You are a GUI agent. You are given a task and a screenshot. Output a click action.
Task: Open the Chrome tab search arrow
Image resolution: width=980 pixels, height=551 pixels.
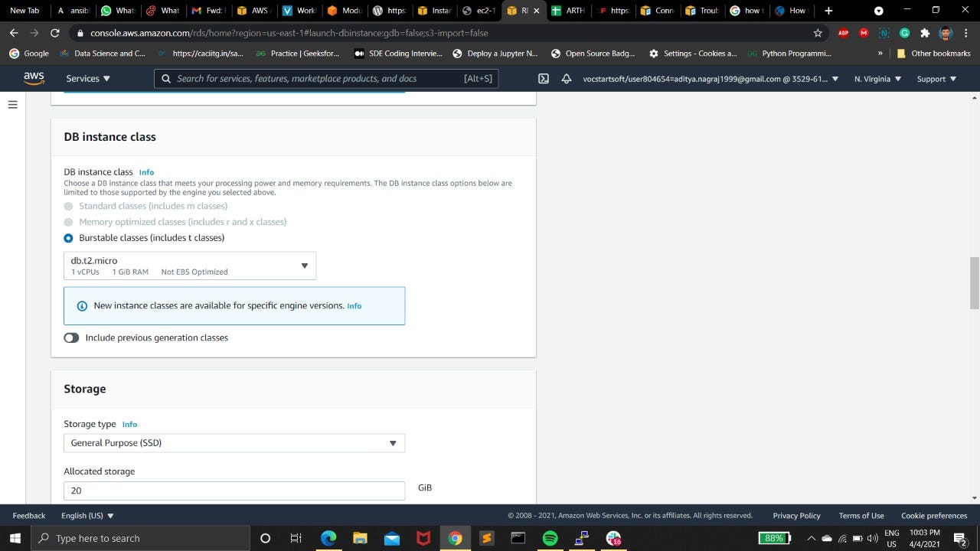pos(879,11)
